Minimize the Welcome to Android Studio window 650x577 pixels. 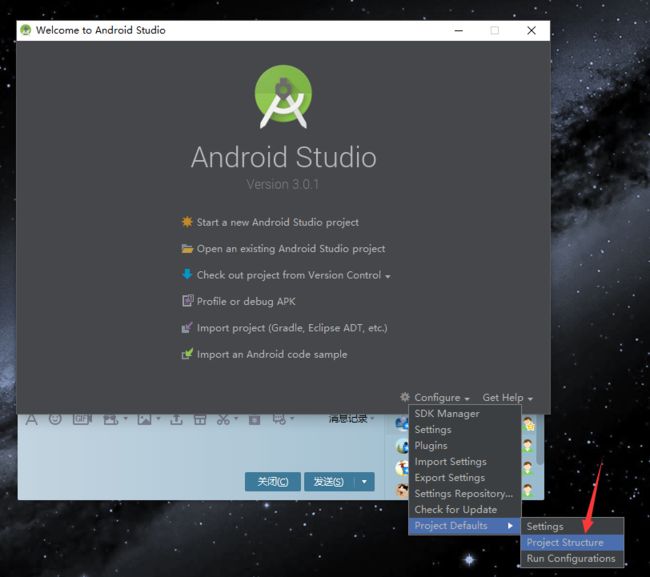(458, 30)
